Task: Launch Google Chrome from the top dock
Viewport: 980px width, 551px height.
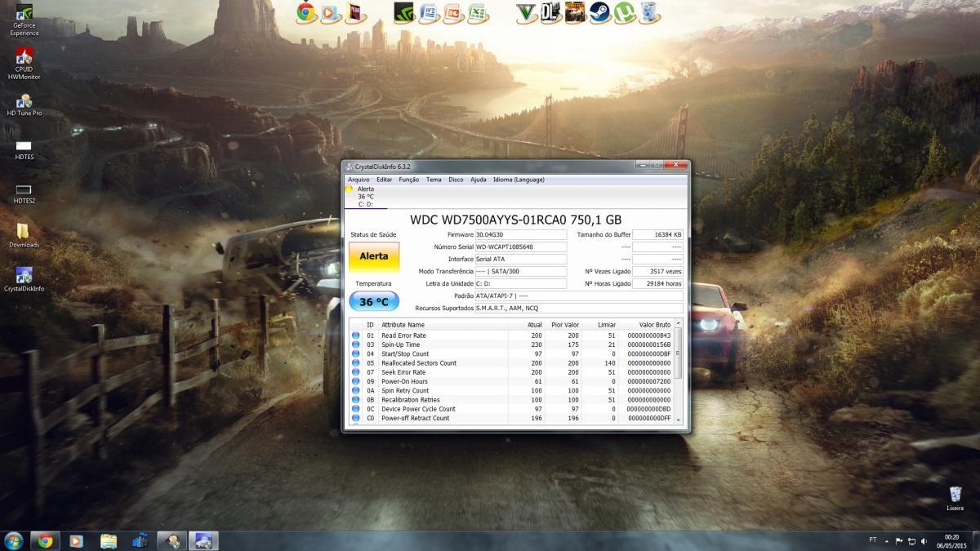Action: point(306,11)
